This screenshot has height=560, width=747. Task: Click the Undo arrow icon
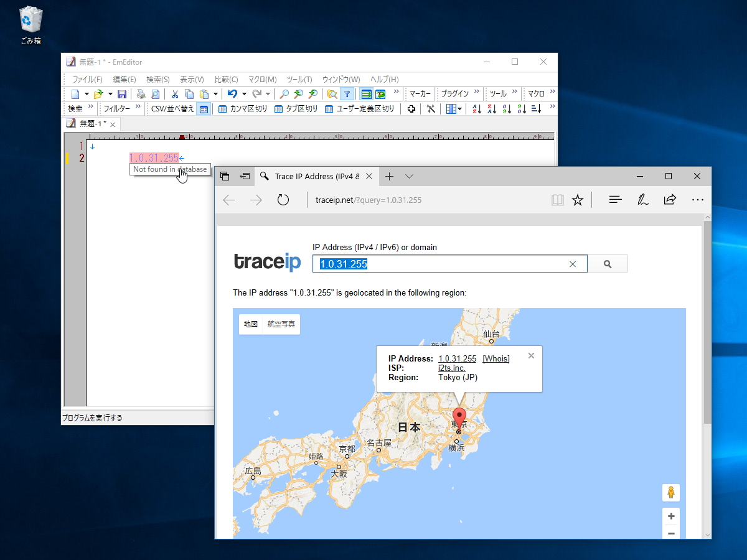[232, 94]
